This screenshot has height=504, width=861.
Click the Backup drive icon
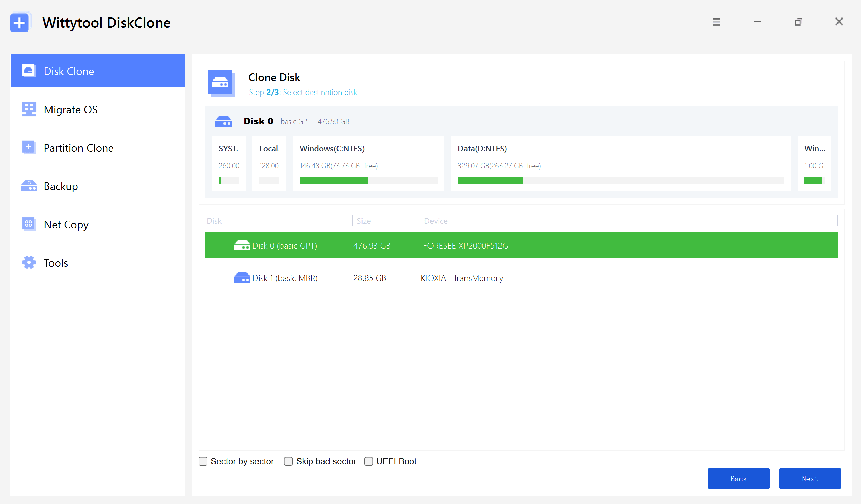coord(29,186)
